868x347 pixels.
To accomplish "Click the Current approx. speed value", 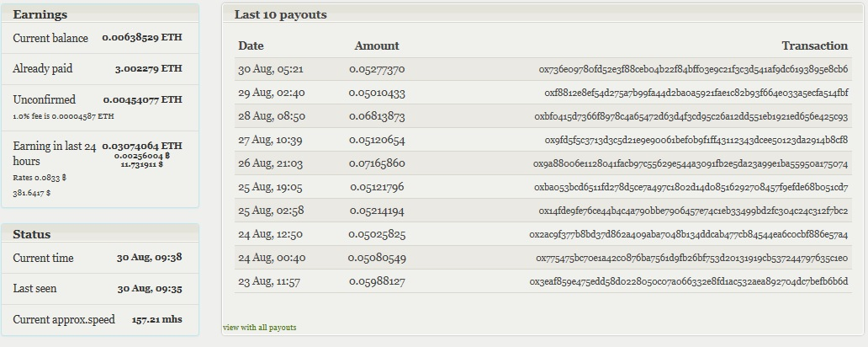I will pos(156,319).
